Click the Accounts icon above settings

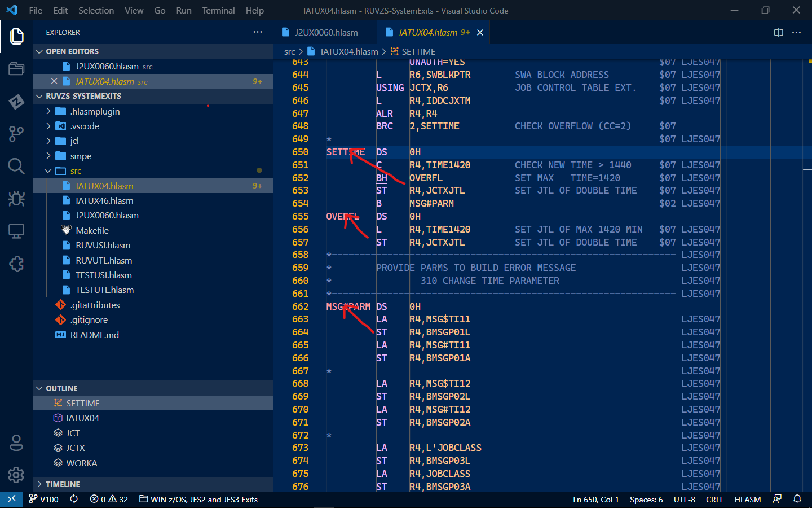click(x=16, y=443)
